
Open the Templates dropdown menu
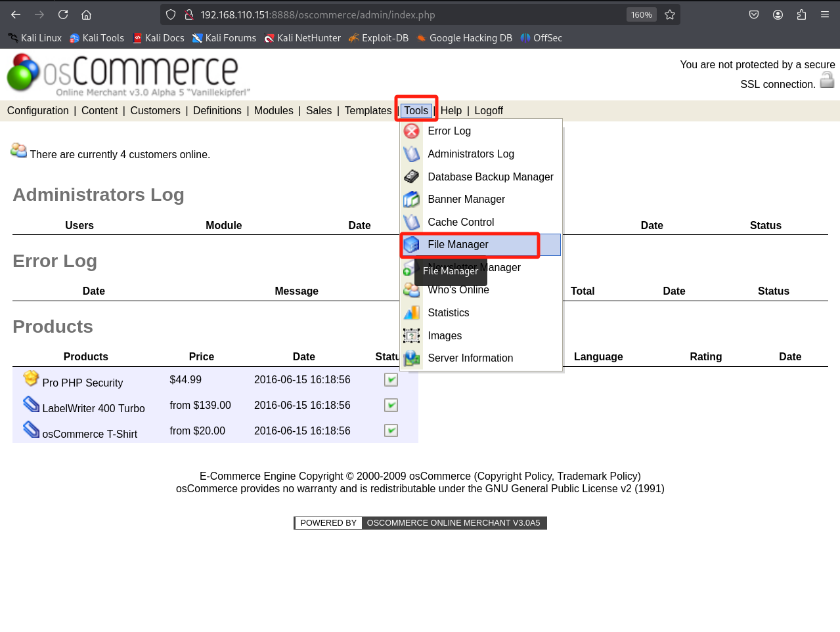coord(368,111)
